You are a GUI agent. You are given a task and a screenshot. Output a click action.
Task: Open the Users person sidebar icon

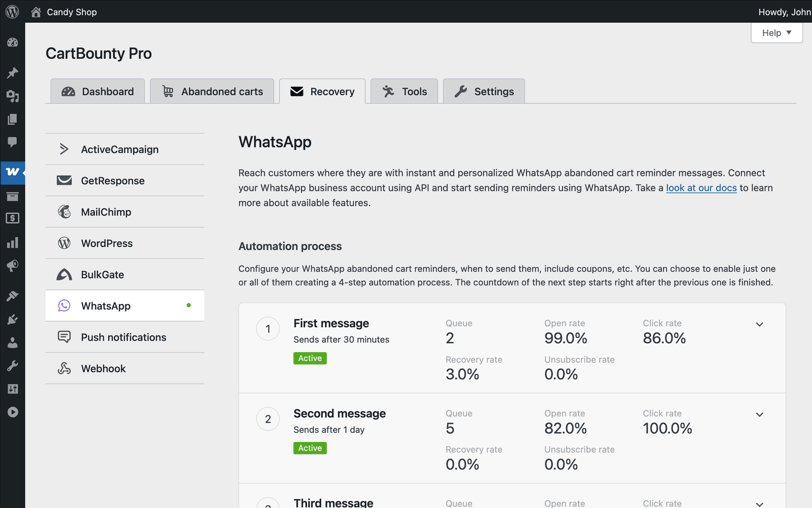click(x=13, y=342)
